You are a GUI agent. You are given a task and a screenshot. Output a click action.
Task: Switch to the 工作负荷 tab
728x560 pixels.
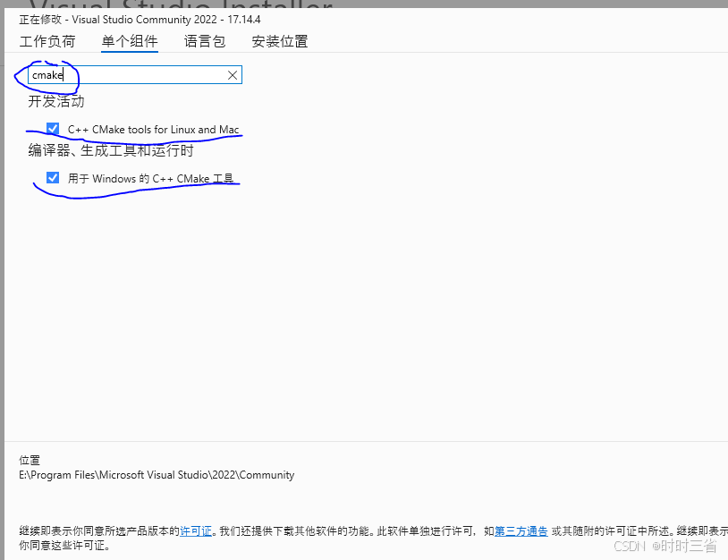coord(47,41)
